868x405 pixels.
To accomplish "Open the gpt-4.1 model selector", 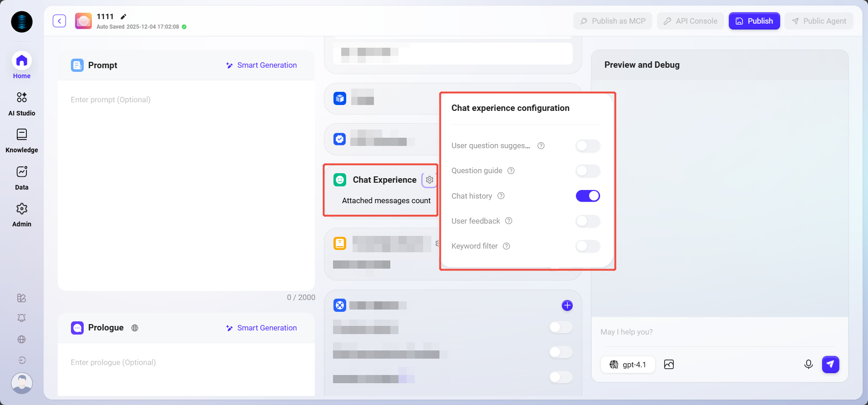I will tap(628, 365).
